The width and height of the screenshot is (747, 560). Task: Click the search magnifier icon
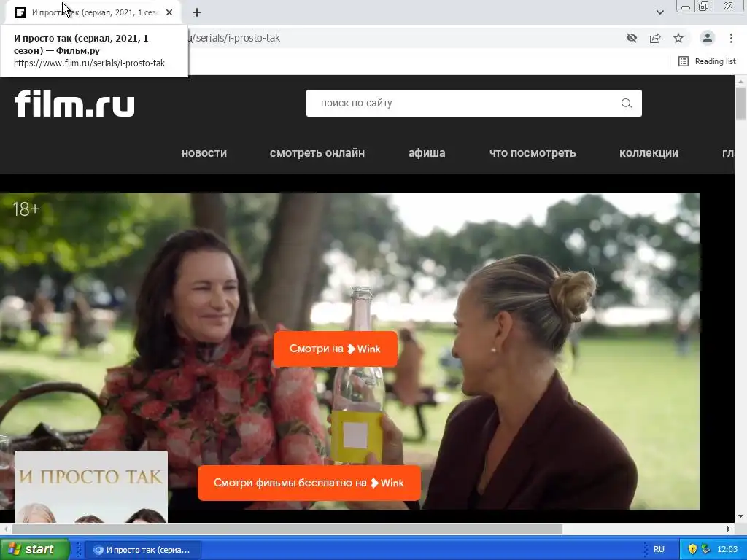click(627, 104)
